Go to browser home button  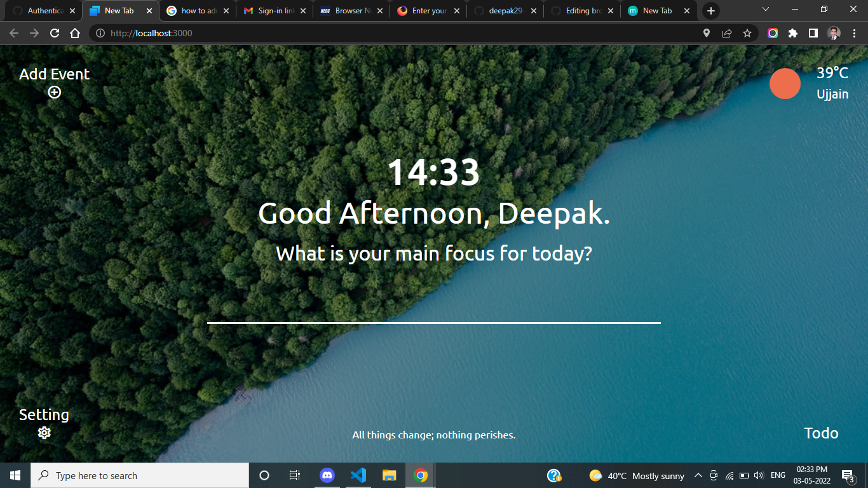point(75,33)
